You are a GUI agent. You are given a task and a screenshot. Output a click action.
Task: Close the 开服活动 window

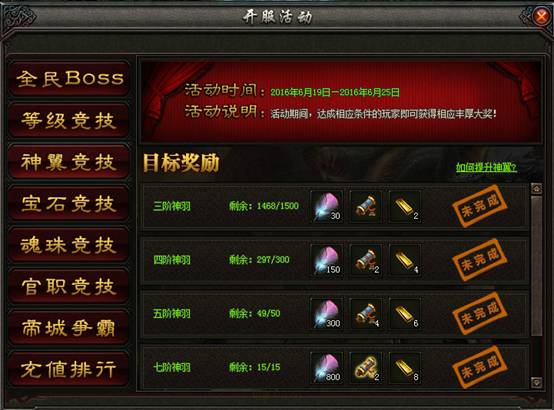point(541,16)
